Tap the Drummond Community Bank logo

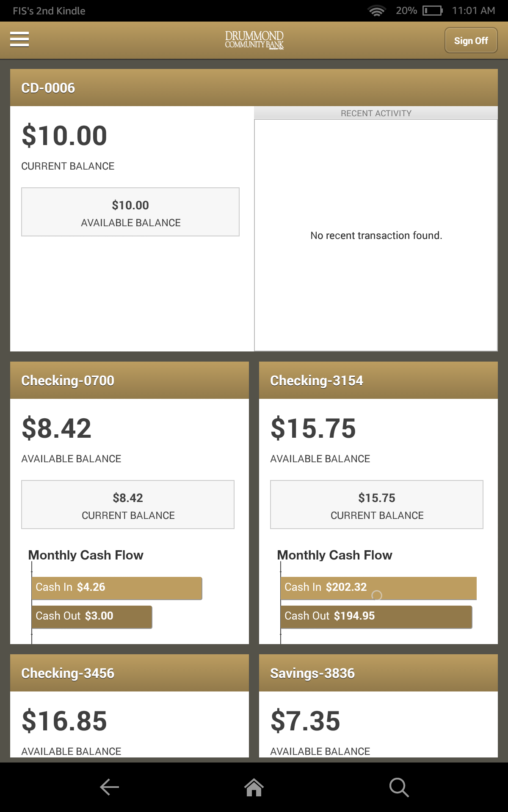pos(254,39)
